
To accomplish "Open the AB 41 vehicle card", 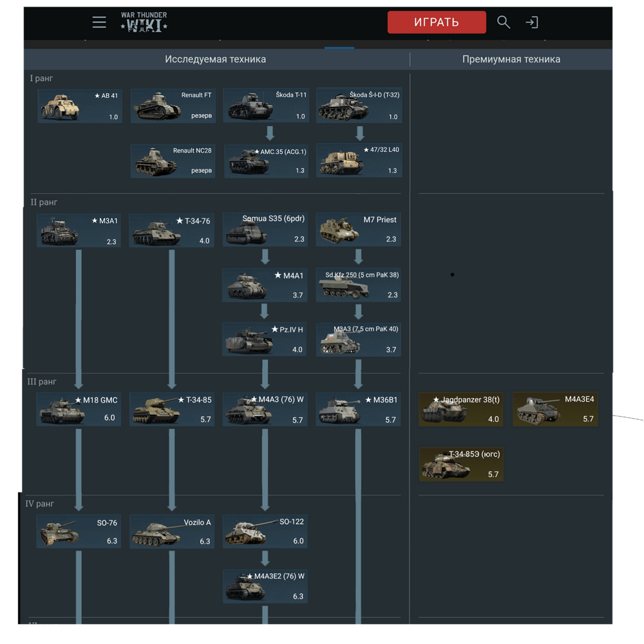I will 80,106.
